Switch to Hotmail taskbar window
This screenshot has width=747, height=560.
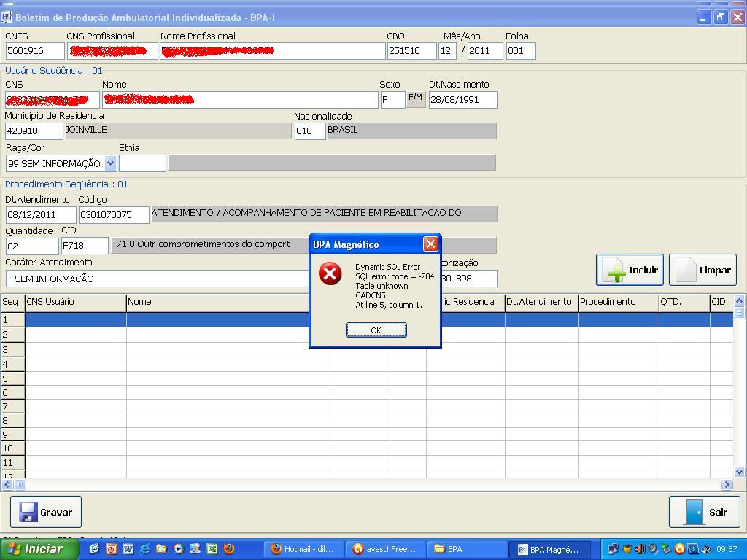coord(303,549)
